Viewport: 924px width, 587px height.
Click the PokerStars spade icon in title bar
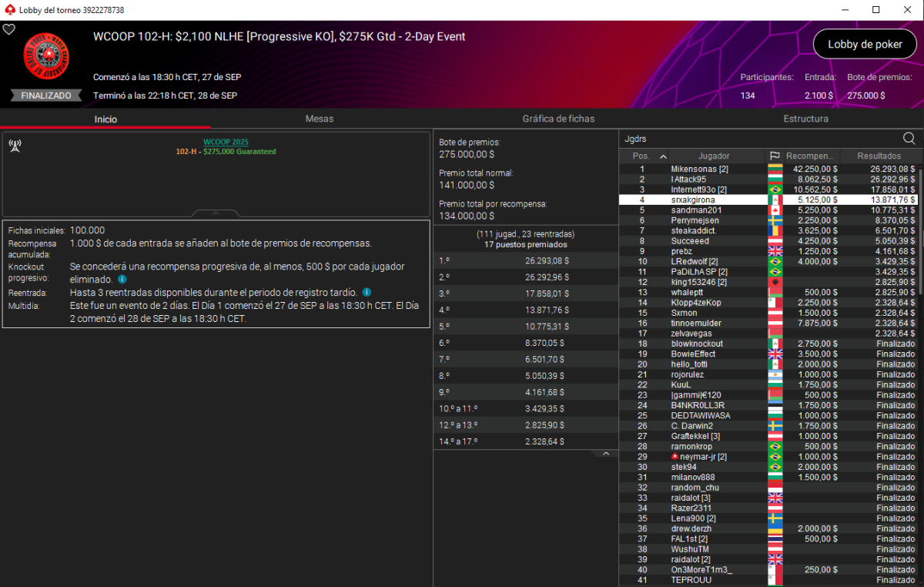pyautogui.click(x=9, y=10)
